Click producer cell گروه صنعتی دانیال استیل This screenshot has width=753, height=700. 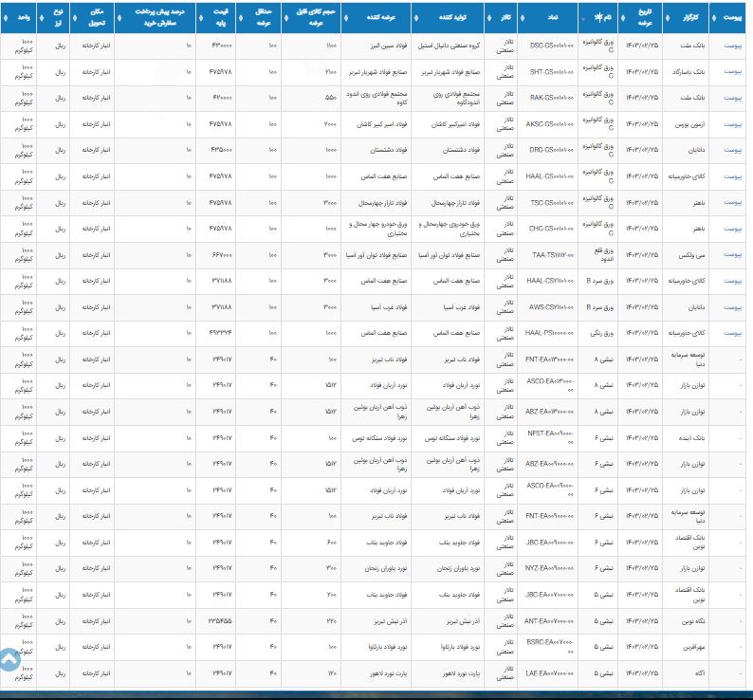(449, 46)
